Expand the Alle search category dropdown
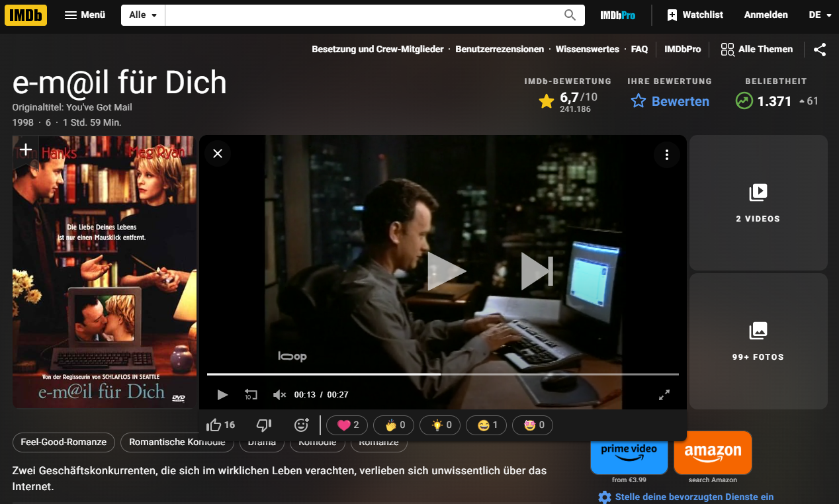Image resolution: width=839 pixels, height=504 pixels. [143, 15]
